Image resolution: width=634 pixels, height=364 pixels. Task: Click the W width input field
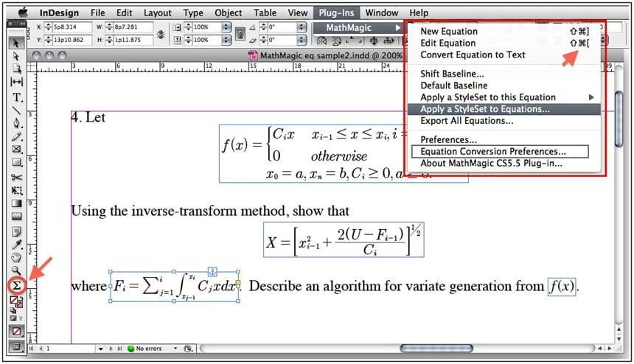point(133,27)
